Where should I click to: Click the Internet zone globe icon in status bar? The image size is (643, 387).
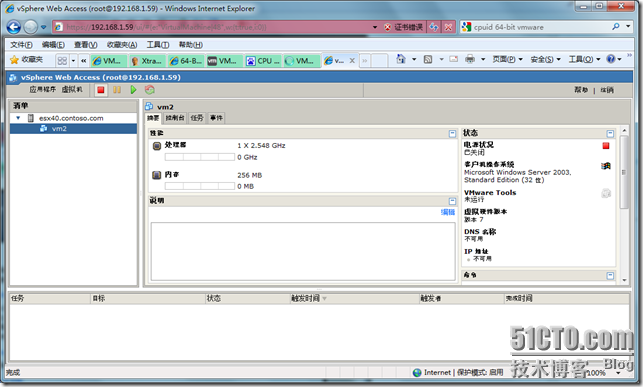[x=417, y=372]
